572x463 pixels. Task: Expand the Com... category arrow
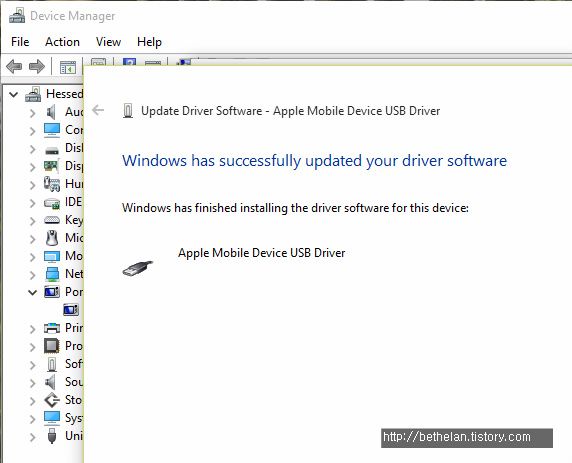point(32,131)
